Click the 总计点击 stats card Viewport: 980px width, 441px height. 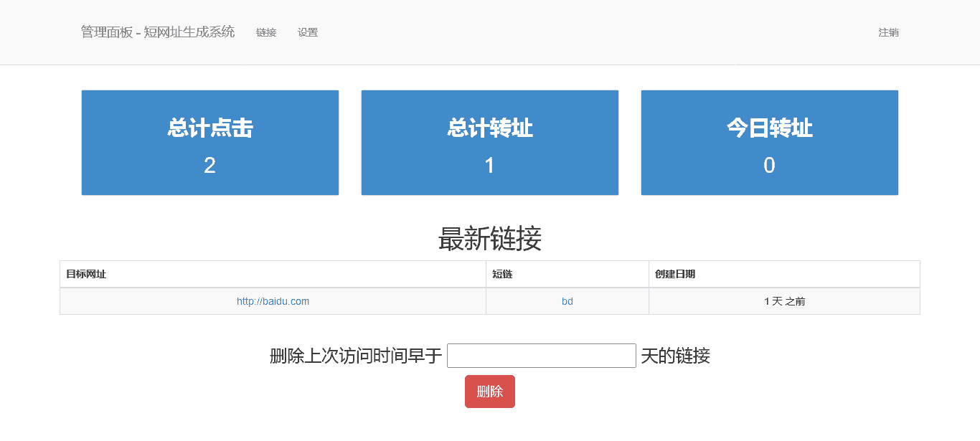pos(210,143)
